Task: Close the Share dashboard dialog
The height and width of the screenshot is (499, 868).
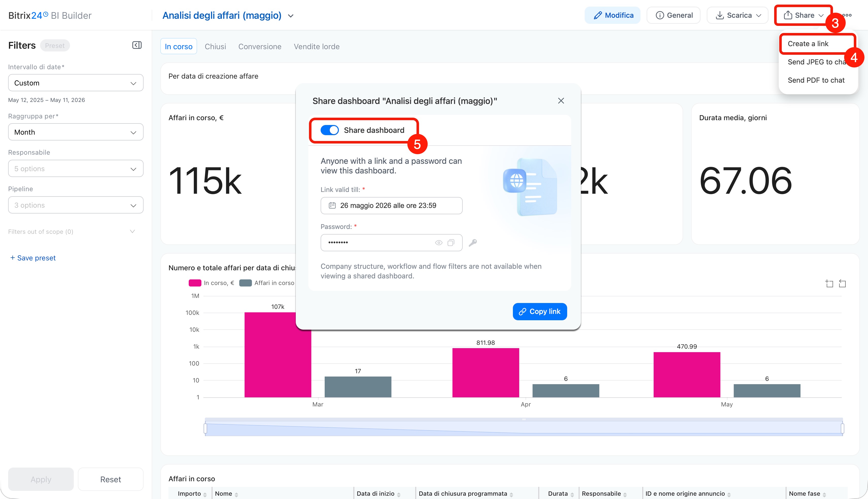Action: point(561,101)
